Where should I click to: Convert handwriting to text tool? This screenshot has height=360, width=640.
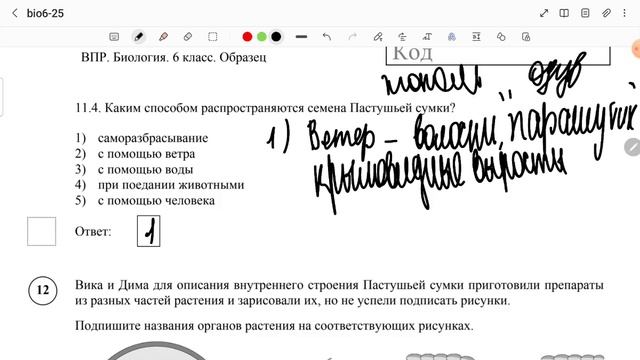click(378, 37)
